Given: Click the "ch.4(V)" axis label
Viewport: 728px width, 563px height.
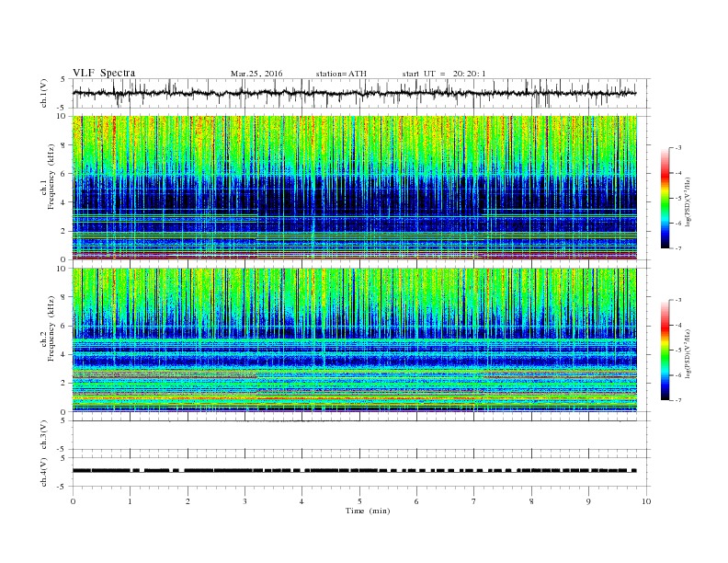Looking at the screenshot, I should tap(44, 473).
